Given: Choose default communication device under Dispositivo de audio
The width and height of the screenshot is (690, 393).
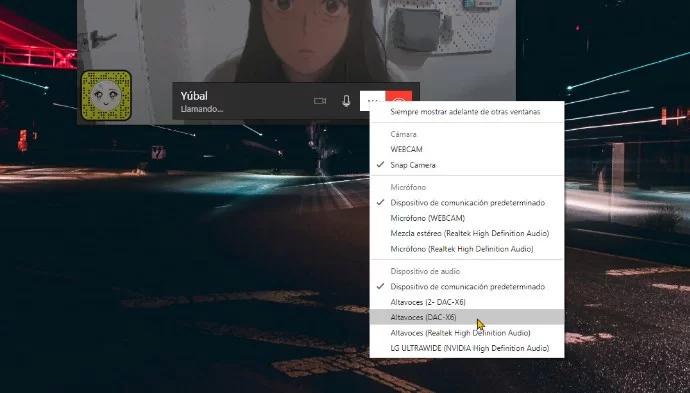Looking at the screenshot, I should pyautogui.click(x=467, y=286).
